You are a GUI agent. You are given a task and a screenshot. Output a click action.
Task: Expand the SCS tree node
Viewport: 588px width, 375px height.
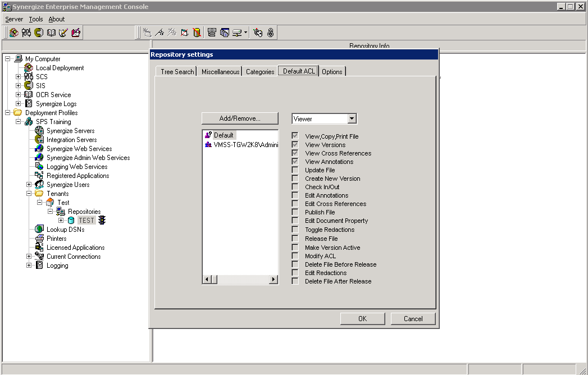point(18,76)
